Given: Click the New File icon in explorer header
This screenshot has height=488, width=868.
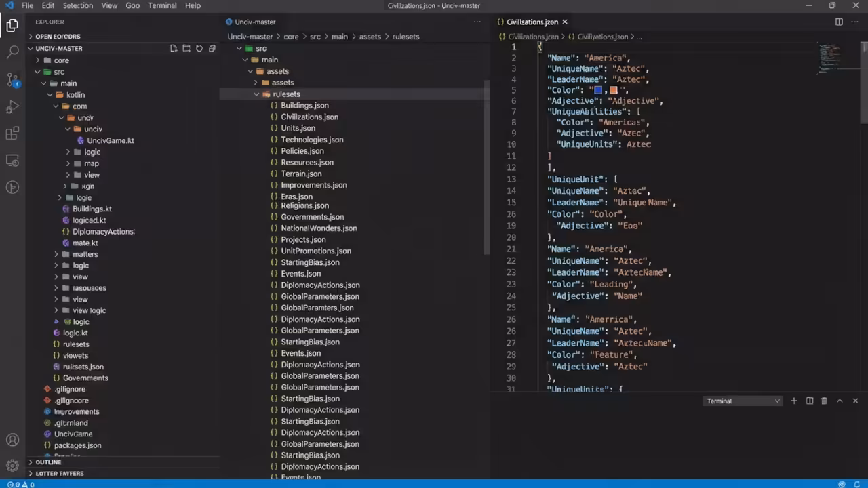Looking at the screenshot, I should 174,49.
